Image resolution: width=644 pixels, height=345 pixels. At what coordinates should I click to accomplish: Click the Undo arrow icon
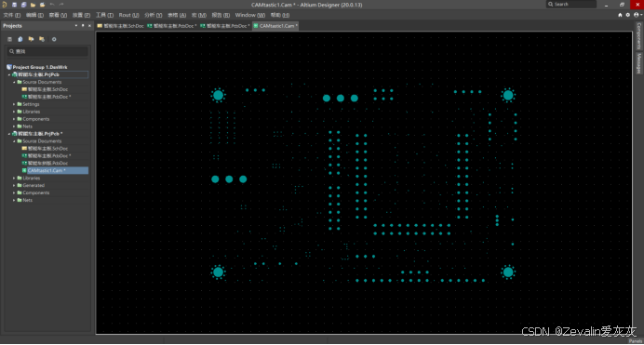(x=52, y=5)
